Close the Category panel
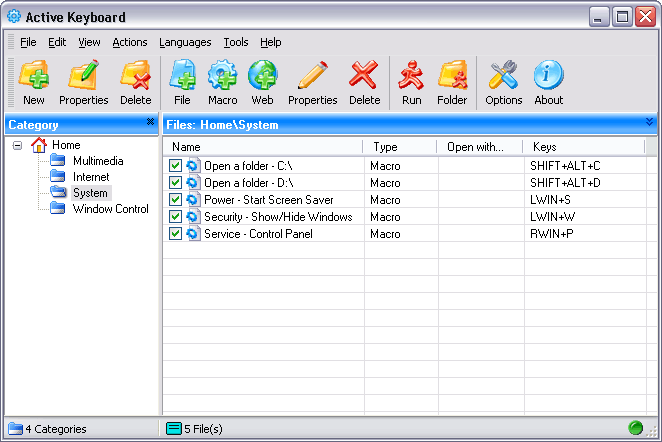The image size is (662, 442). [150, 122]
